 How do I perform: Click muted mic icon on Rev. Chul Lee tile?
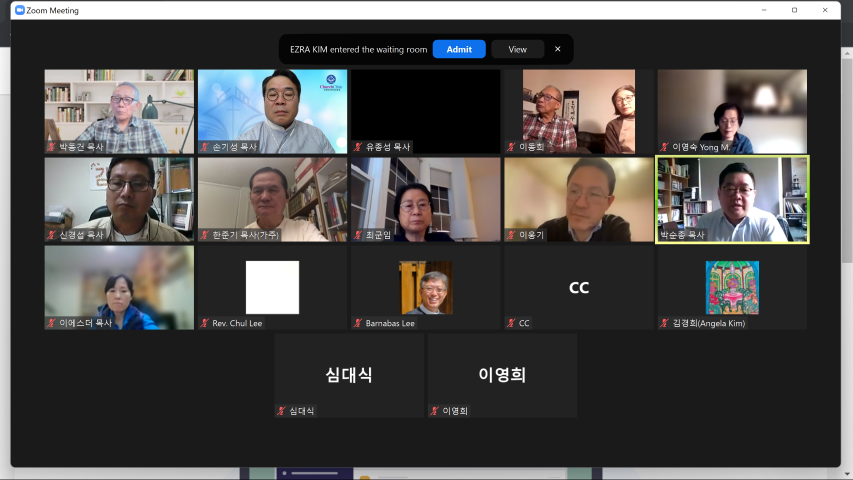[205, 323]
